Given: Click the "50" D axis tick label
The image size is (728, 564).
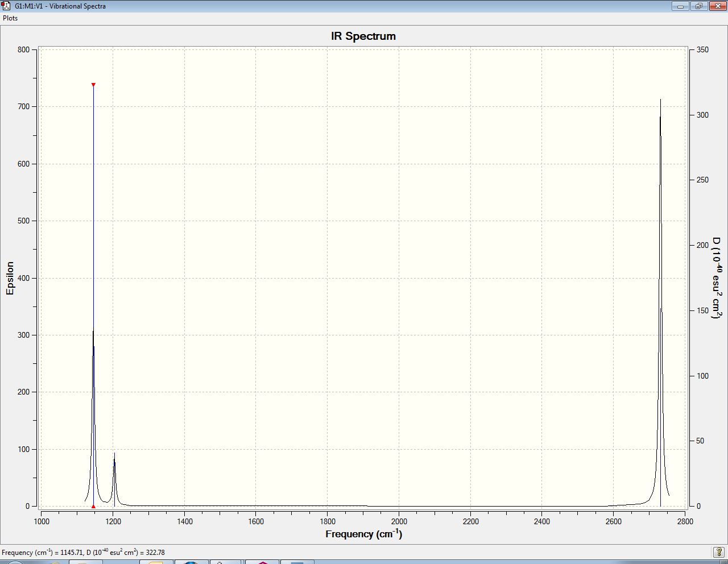Looking at the screenshot, I should [x=701, y=441].
